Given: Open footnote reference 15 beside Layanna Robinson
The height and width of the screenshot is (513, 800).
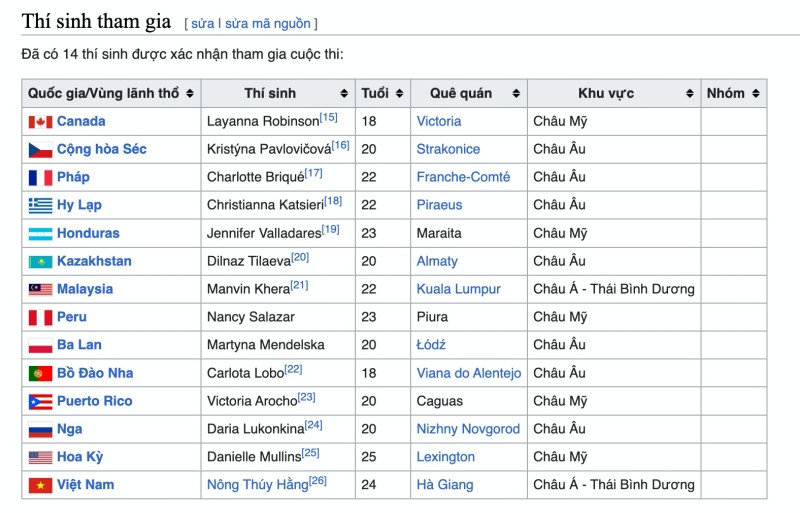Looking at the screenshot, I should click(x=328, y=118).
